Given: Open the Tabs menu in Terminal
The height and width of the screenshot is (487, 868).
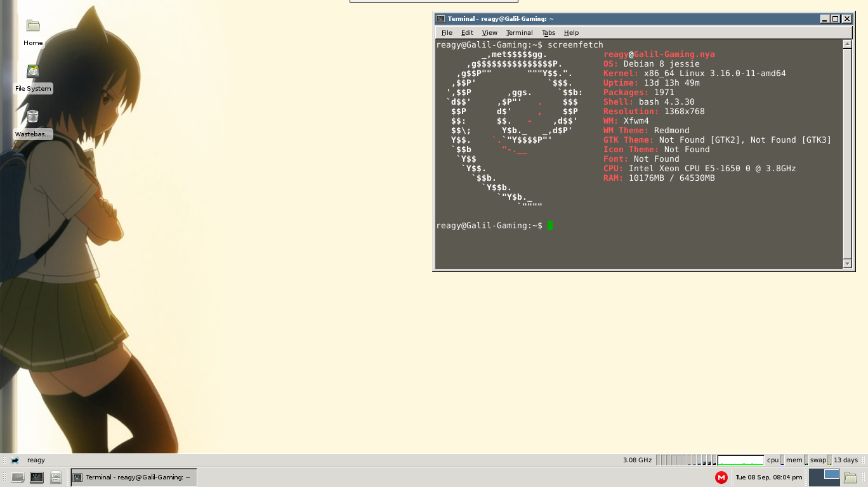Looking at the screenshot, I should pyautogui.click(x=548, y=32).
